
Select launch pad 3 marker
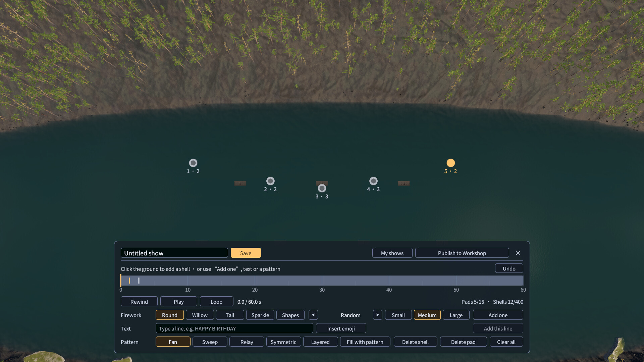click(x=322, y=188)
